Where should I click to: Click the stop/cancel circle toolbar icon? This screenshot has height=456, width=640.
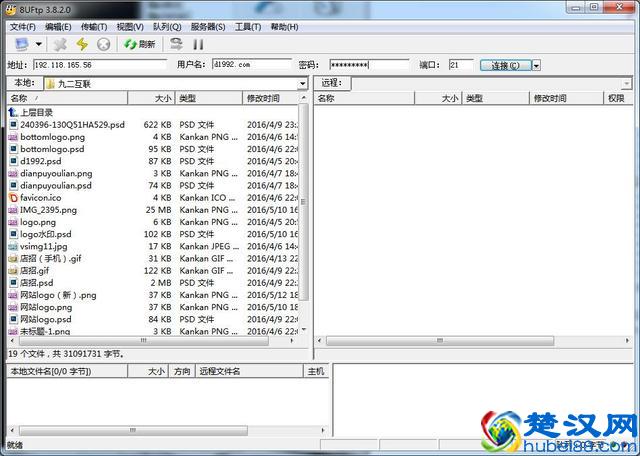coord(104,44)
